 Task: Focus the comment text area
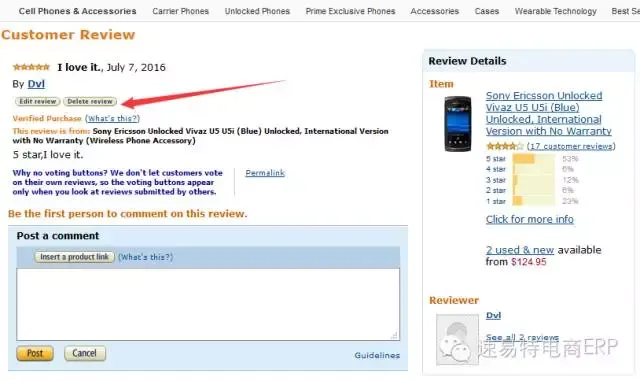pyautogui.click(x=208, y=304)
